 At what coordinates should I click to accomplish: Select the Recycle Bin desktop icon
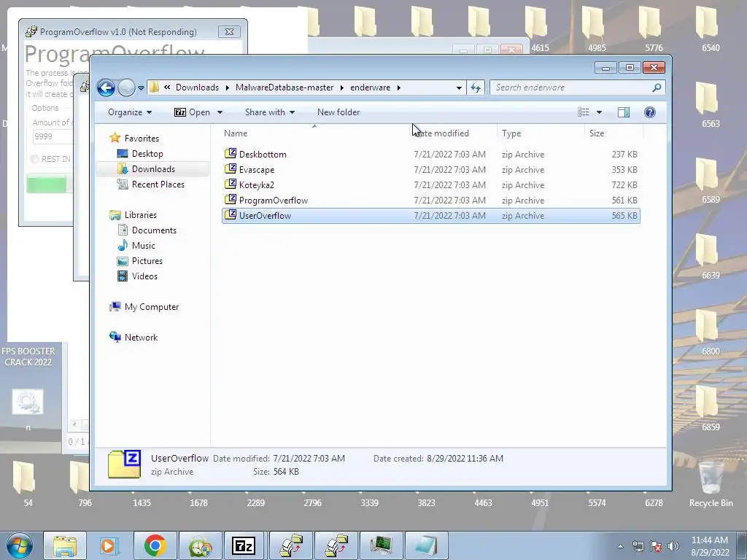coord(711,483)
